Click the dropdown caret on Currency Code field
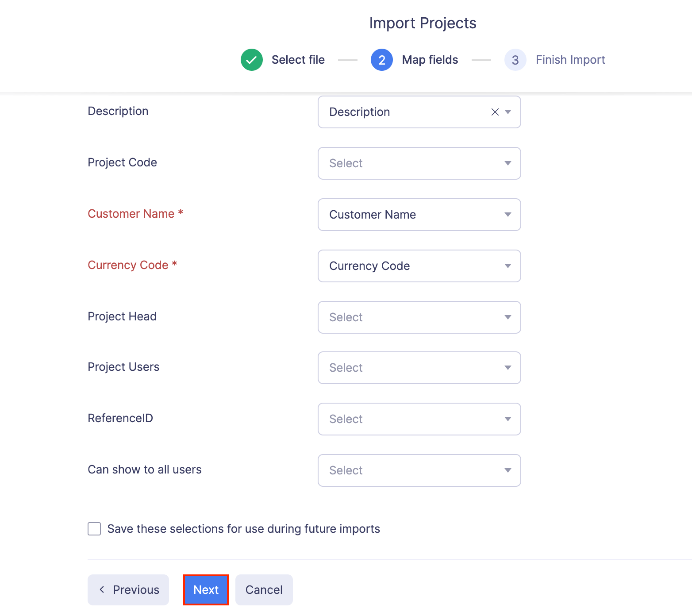This screenshot has width=692, height=616. tap(507, 266)
